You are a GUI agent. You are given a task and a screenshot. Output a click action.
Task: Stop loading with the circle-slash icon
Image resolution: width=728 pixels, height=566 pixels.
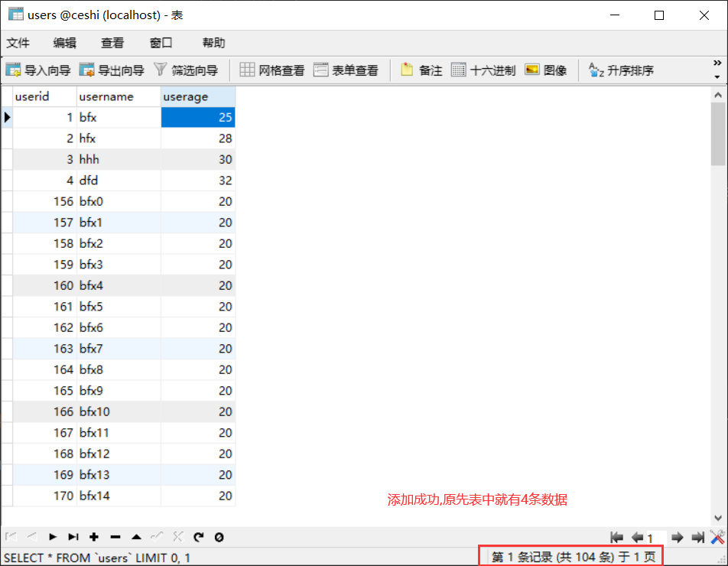click(219, 537)
